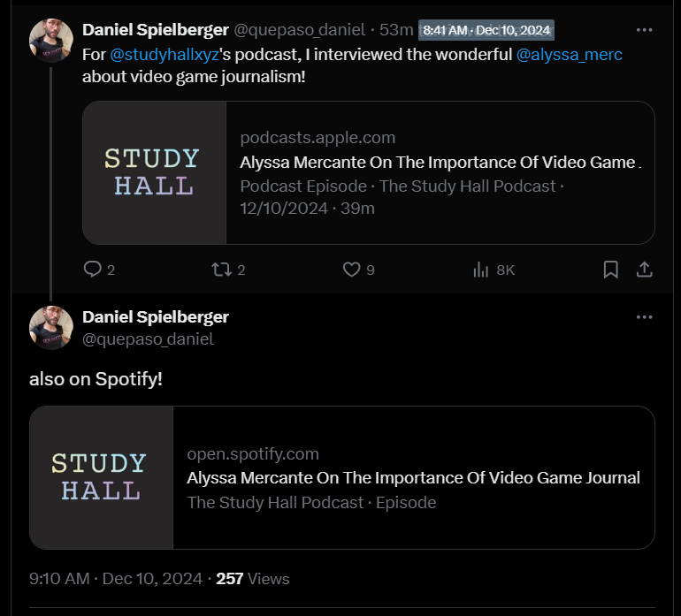The height and width of the screenshot is (616, 681).
Task: Click the 'also on Spotify!' tweet text
Action: tap(96, 379)
